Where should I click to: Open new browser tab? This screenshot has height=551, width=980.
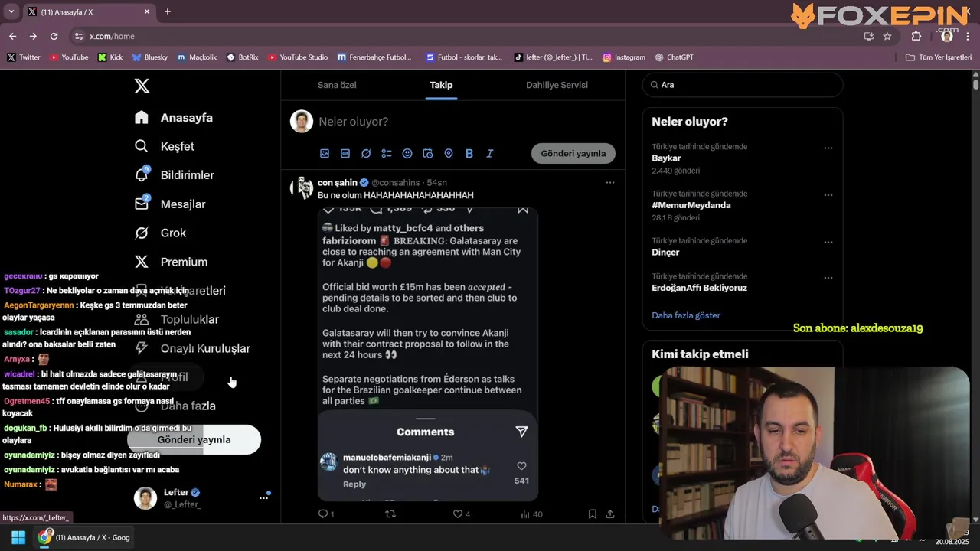168,11
